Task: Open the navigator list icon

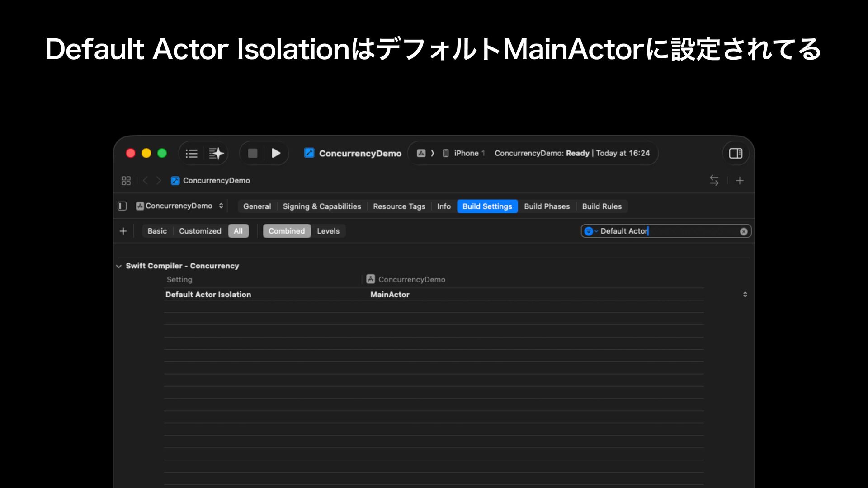Action: (x=192, y=154)
